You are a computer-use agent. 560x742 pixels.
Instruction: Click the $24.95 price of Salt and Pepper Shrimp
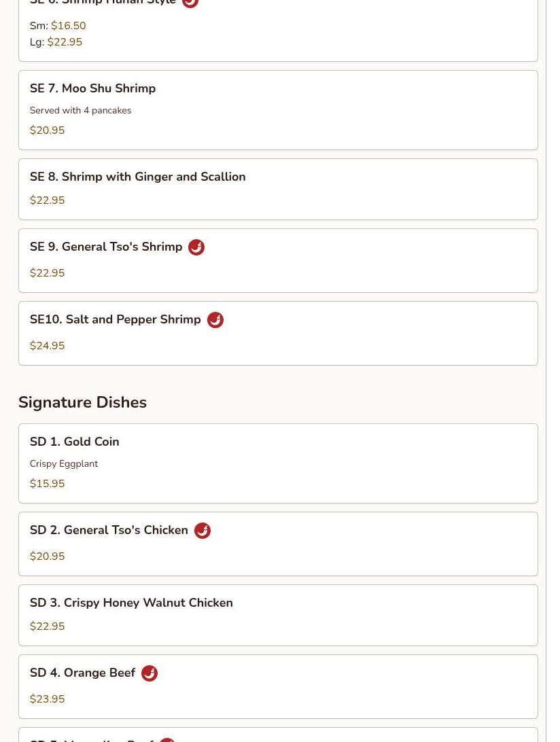click(48, 345)
